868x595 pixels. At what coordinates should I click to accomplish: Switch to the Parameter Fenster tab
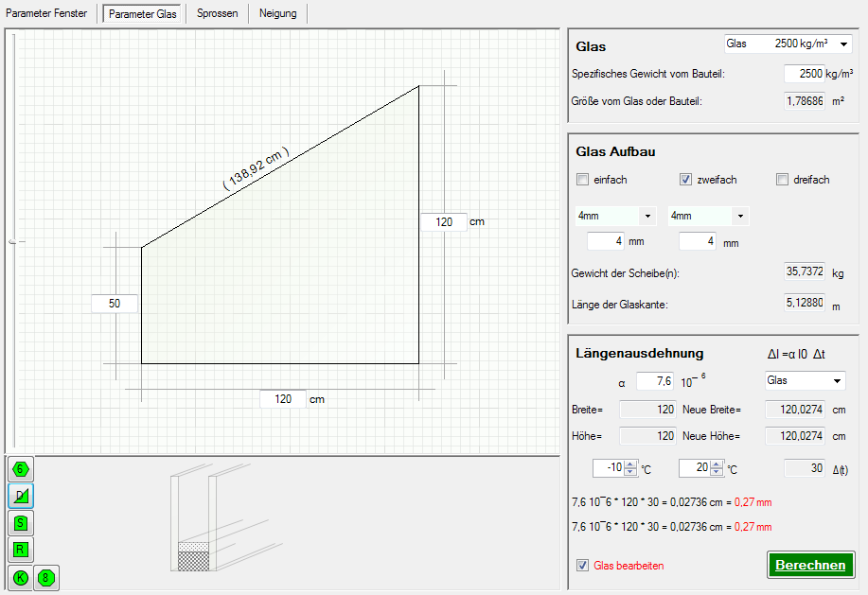[x=46, y=13]
